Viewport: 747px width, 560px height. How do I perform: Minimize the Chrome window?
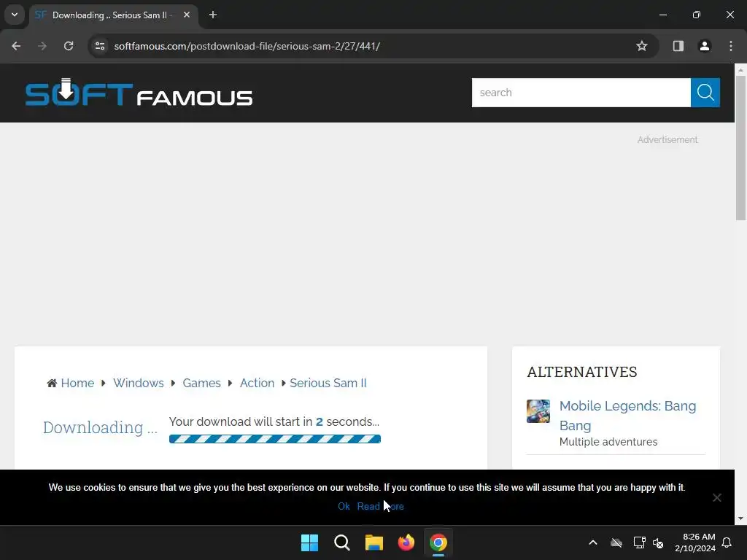(662, 15)
